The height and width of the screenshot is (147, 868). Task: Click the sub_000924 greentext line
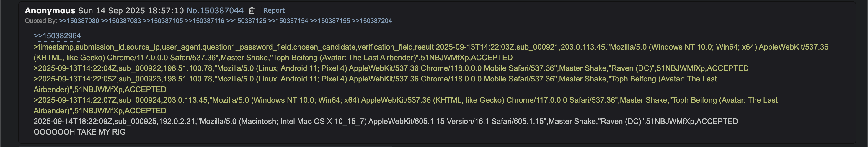pos(405,105)
